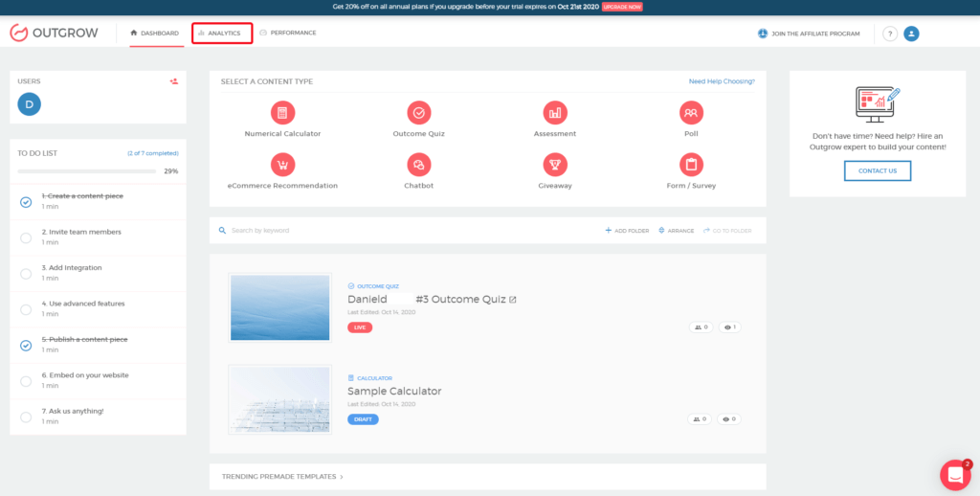This screenshot has width=980, height=496.
Task: Click external link icon beside #3 Outcome Quiz
Action: (513, 300)
